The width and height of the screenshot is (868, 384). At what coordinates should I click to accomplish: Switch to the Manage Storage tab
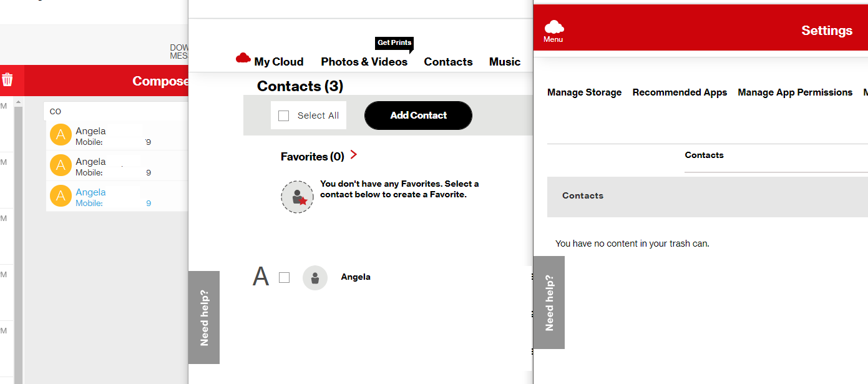(x=585, y=92)
